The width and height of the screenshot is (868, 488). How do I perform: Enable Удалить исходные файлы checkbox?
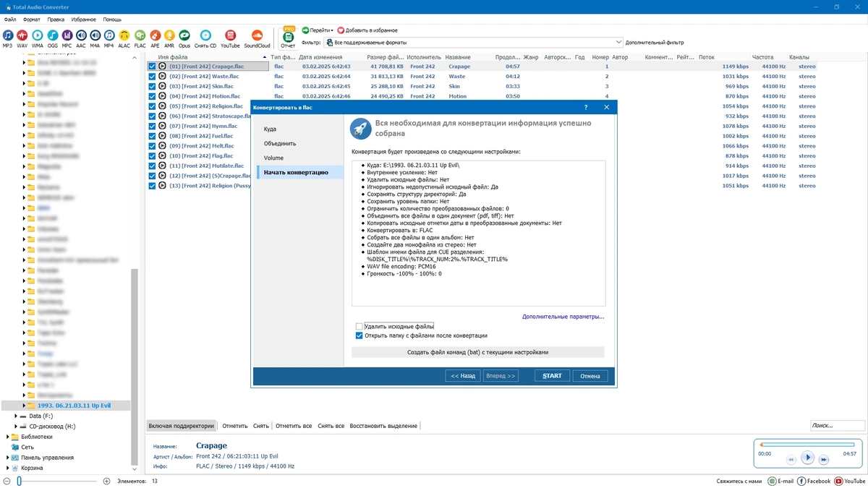point(359,327)
